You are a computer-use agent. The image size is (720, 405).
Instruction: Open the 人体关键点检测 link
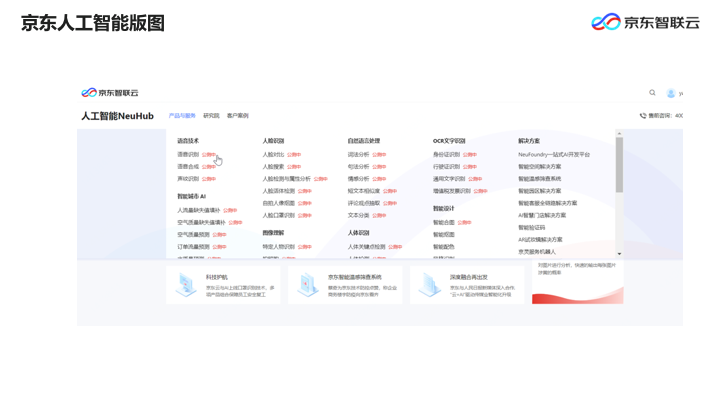(366, 247)
